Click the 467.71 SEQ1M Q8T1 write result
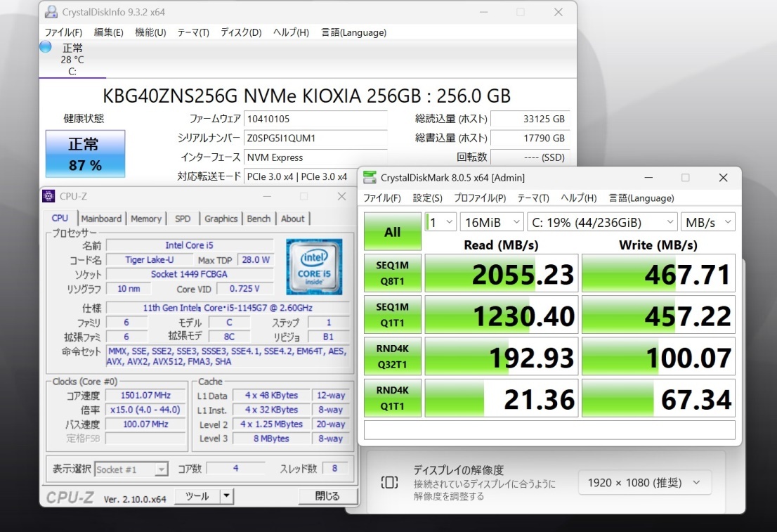777x532 pixels. click(658, 273)
